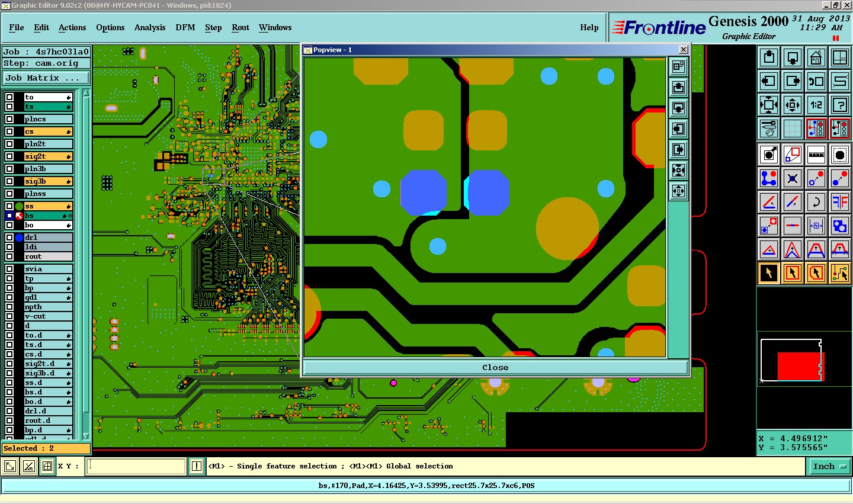Viewport: 853px width, 504px height.
Task: Select the polygon-area arrow selection tool
Action: click(x=816, y=273)
